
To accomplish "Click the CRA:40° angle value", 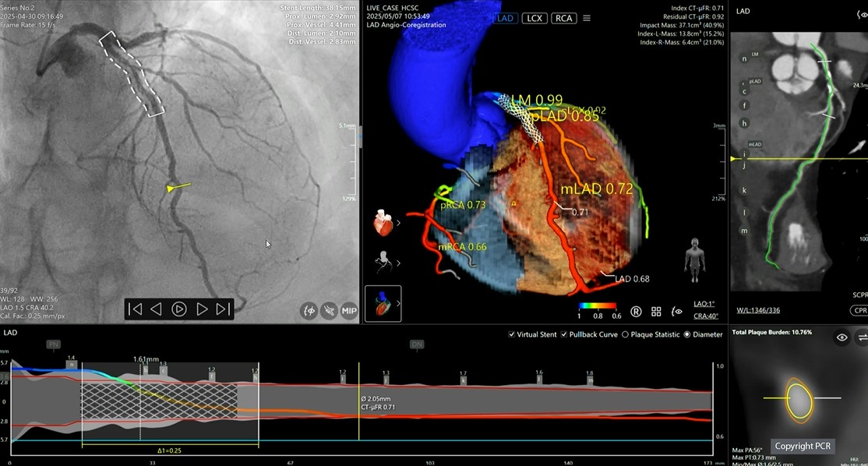I will tap(705, 316).
